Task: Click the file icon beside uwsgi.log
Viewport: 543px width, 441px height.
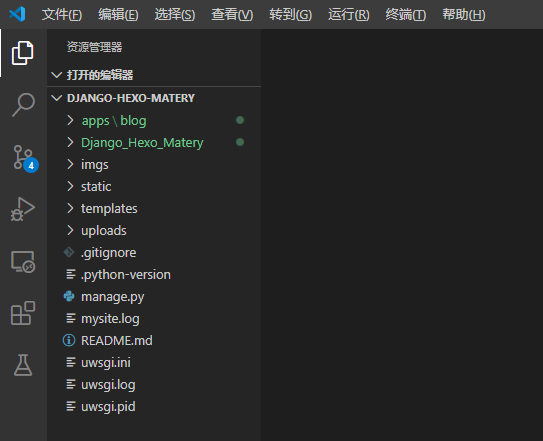Action: pos(71,384)
